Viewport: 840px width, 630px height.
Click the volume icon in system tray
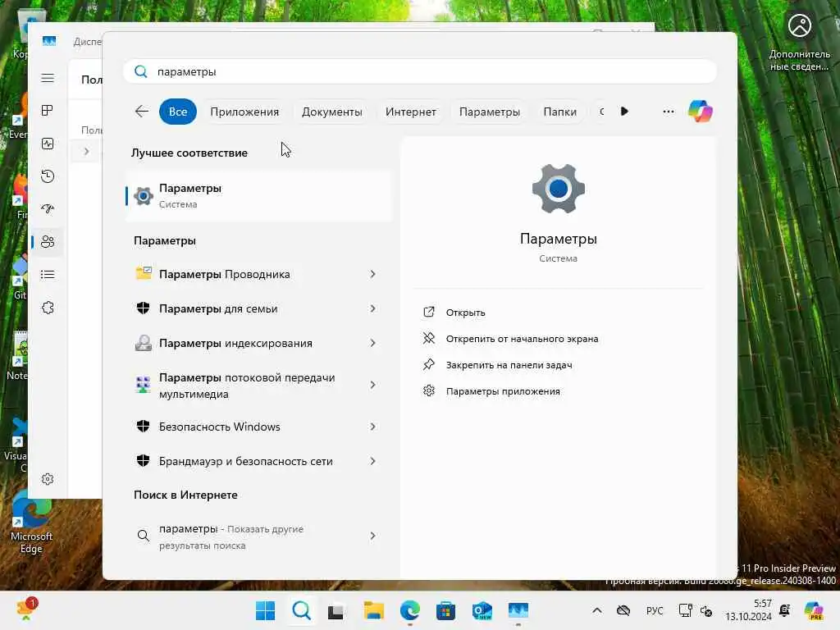pos(706,610)
